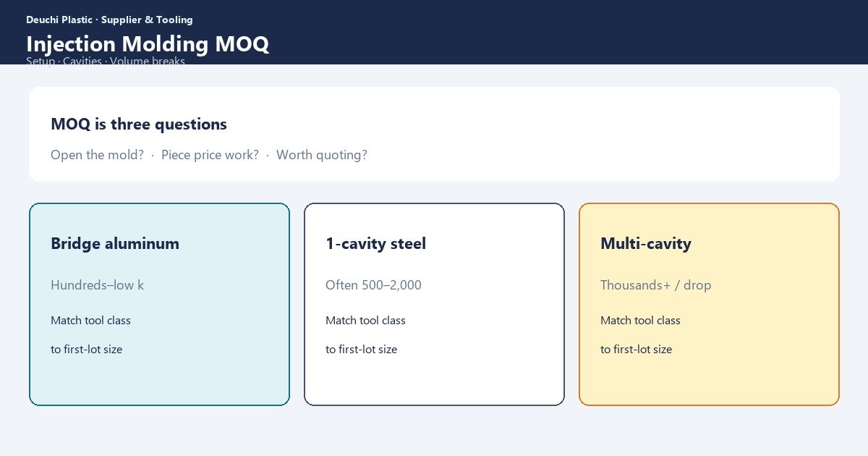
Task: Click the Setup · Cavities · Volume breaks subtitle
Action: (x=106, y=62)
